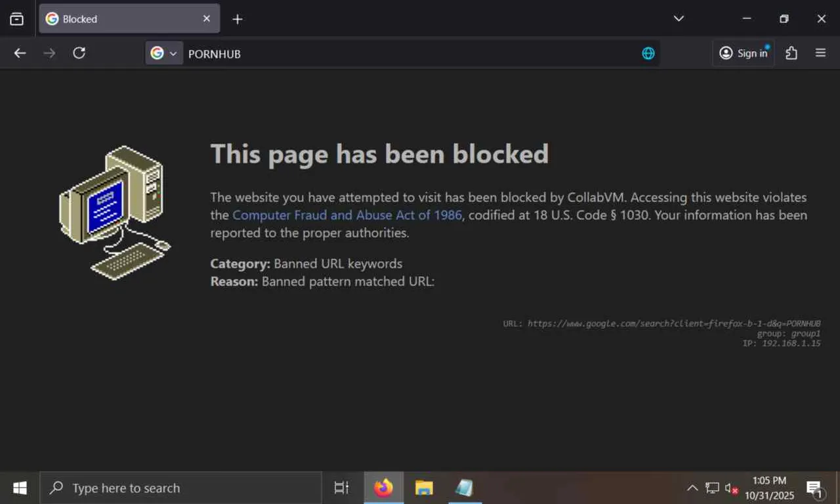The width and height of the screenshot is (840, 504).
Task: Reload the current page
Action: click(79, 53)
